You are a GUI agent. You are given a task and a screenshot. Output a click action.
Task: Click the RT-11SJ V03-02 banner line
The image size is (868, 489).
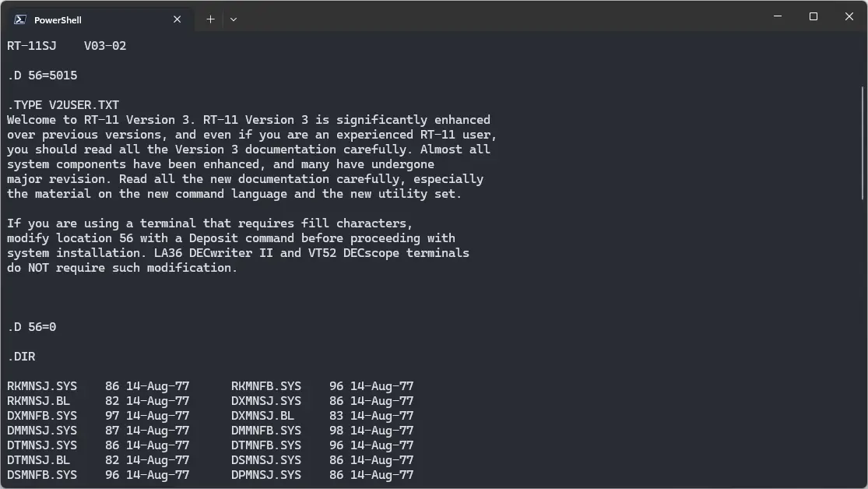66,46
